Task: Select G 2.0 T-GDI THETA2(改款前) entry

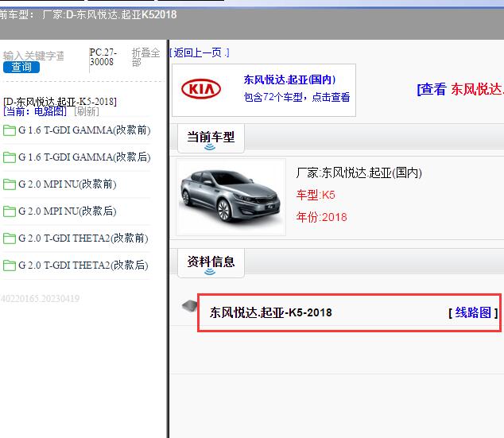Action: click(x=83, y=238)
